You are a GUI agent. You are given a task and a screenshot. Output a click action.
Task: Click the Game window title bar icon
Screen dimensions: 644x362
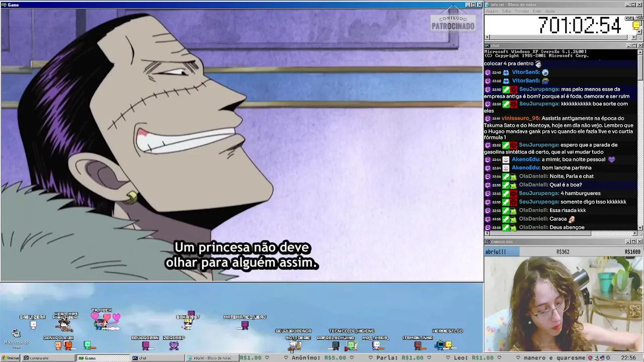point(4,5)
